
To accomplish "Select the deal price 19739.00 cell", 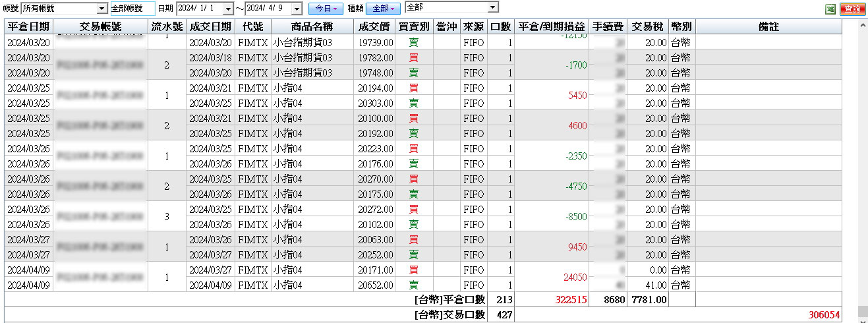I will pyautogui.click(x=376, y=42).
